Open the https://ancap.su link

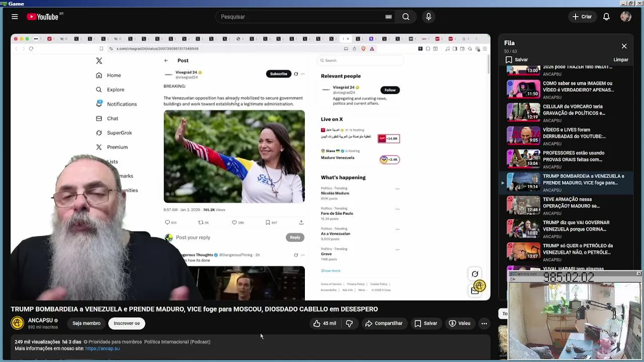(x=103, y=348)
